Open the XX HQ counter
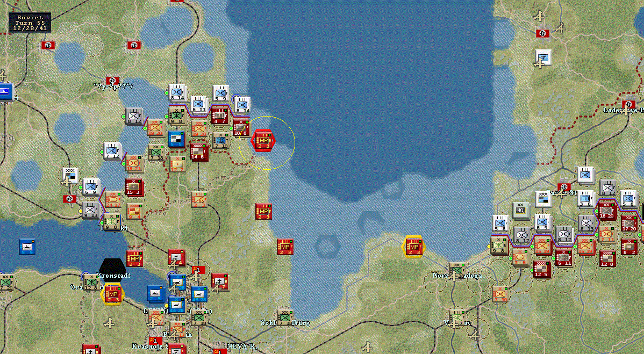Screen dimensions: 644x354 (x=521, y=211)
